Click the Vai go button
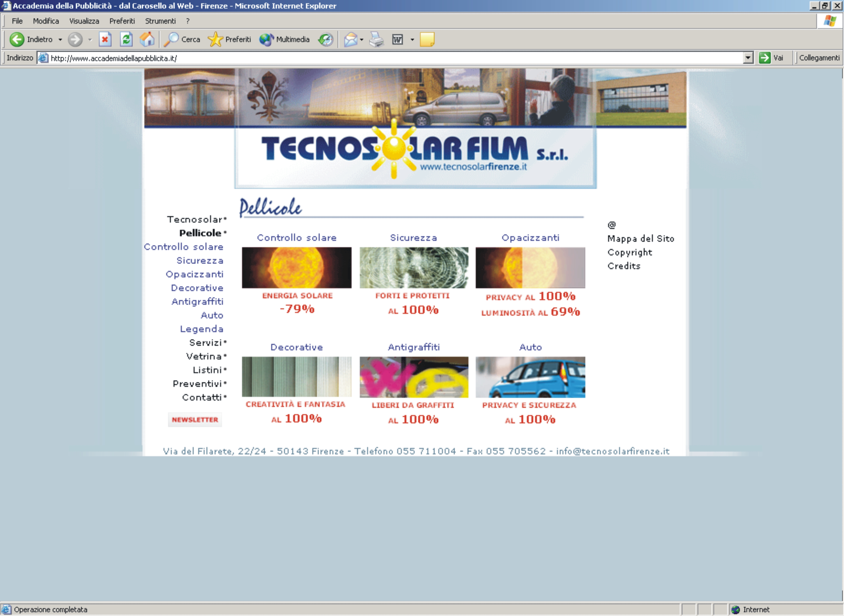 (x=771, y=58)
